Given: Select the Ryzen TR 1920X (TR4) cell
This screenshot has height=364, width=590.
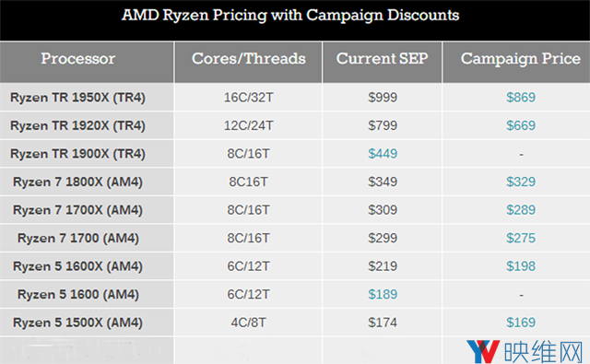Looking at the screenshot, I should pyautogui.click(x=77, y=125).
